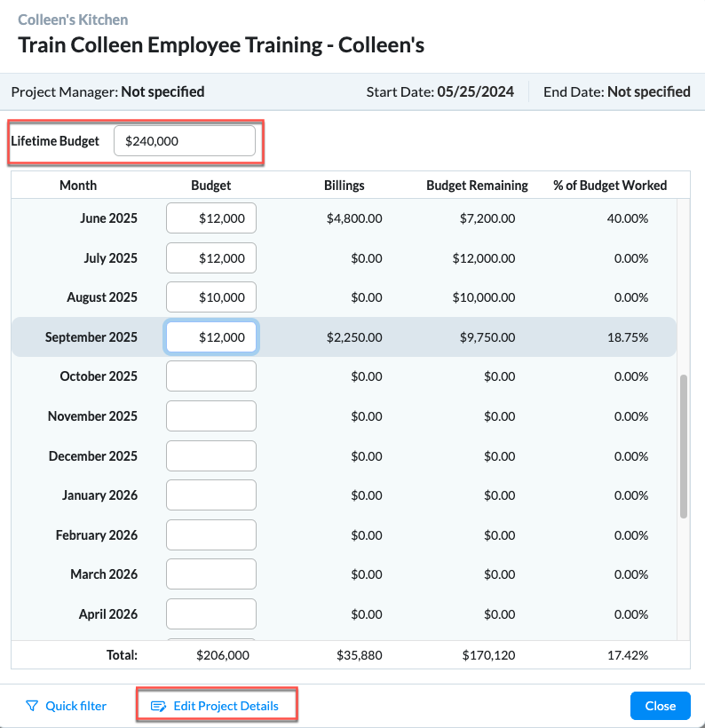
Task: Click the $206,000 total budget value
Action: 223,655
